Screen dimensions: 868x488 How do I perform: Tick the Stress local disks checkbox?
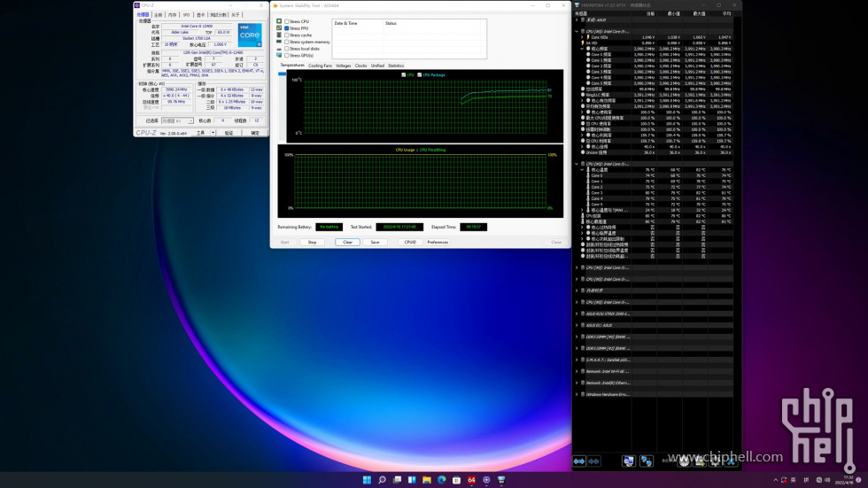coord(287,49)
